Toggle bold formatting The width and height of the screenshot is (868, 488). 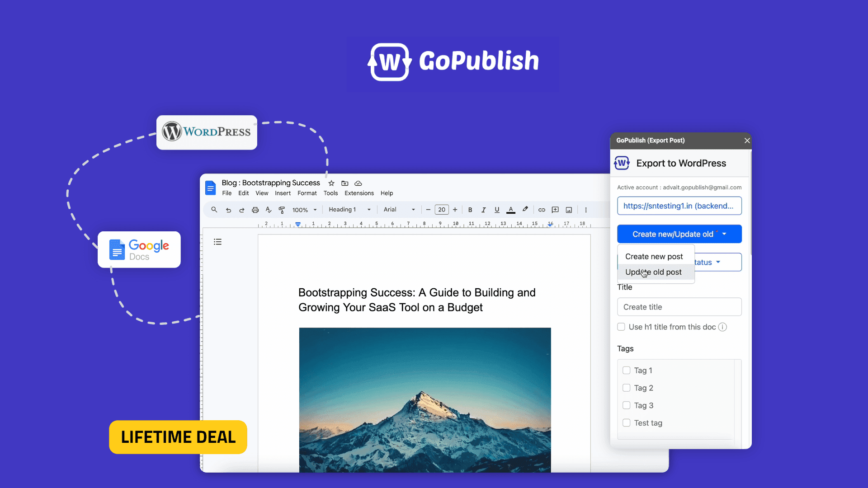click(470, 210)
